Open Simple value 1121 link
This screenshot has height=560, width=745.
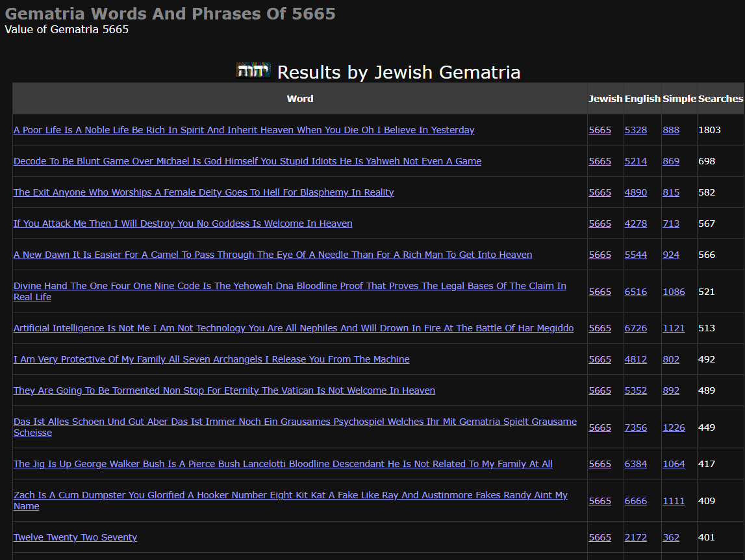[x=674, y=328]
